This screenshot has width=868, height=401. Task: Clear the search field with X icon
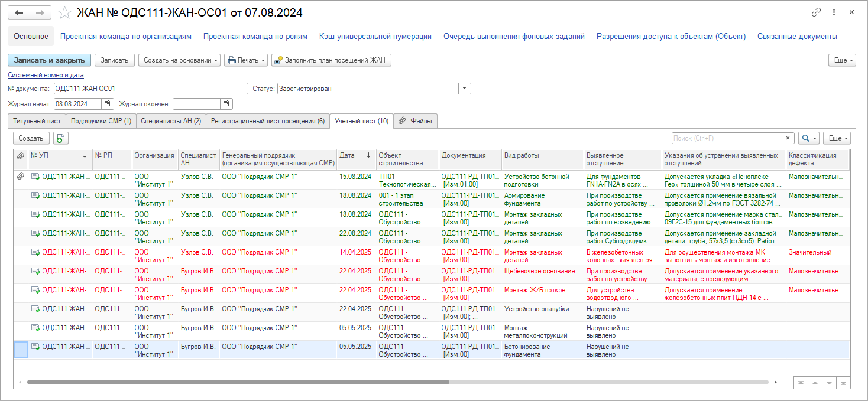tap(788, 138)
